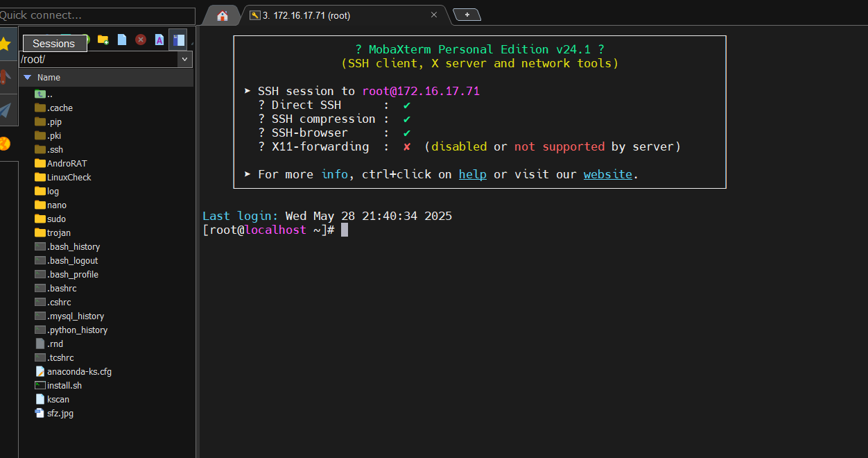
Task: Click the Quick connect field
Action: 97,15
